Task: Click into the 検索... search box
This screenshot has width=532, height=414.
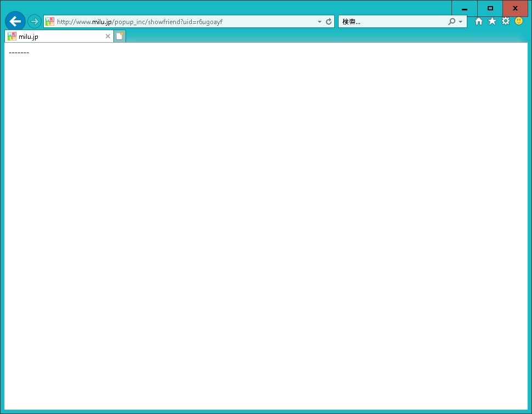Action: pyautogui.click(x=392, y=22)
